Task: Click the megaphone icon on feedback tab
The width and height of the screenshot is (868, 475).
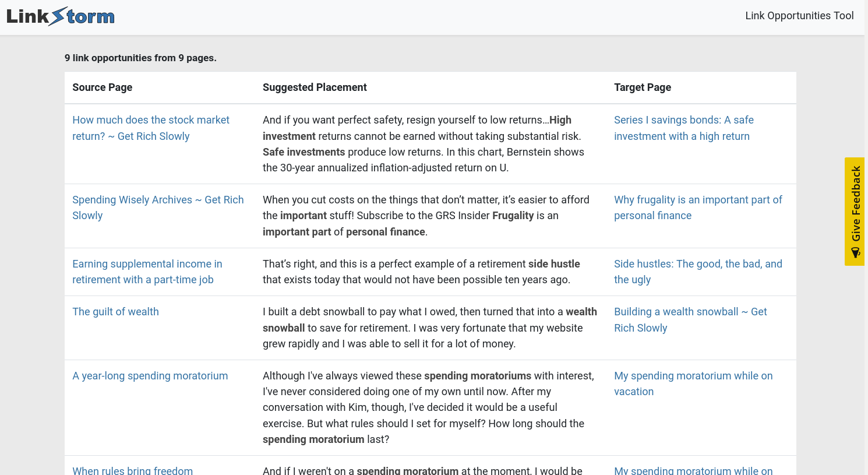Action: click(x=855, y=252)
